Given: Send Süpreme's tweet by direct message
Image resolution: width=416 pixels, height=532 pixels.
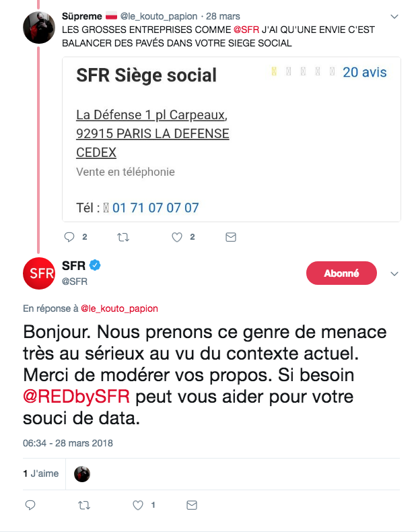Looking at the screenshot, I should pyautogui.click(x=230, y=237).
